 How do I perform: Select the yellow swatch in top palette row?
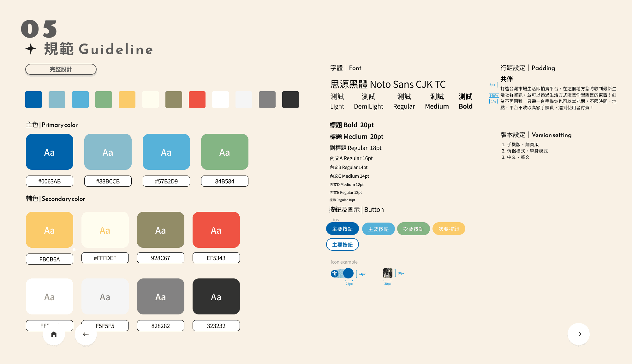(127, 100)
